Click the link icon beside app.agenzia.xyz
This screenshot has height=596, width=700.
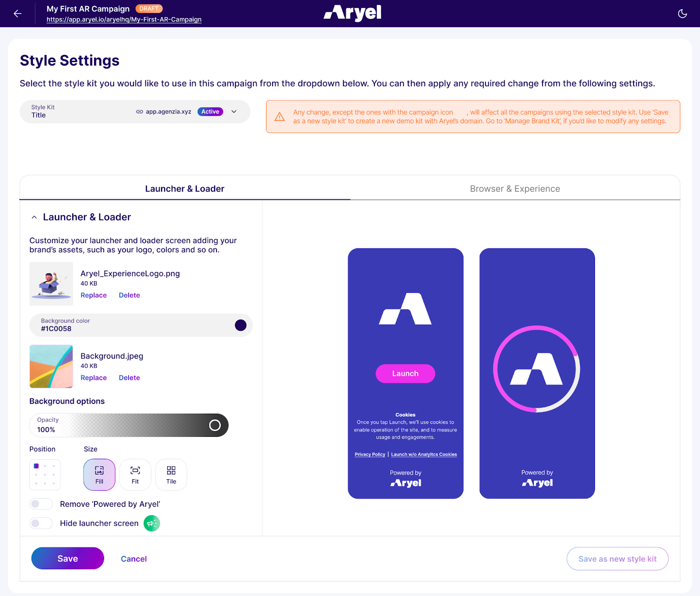pos(140,112)
